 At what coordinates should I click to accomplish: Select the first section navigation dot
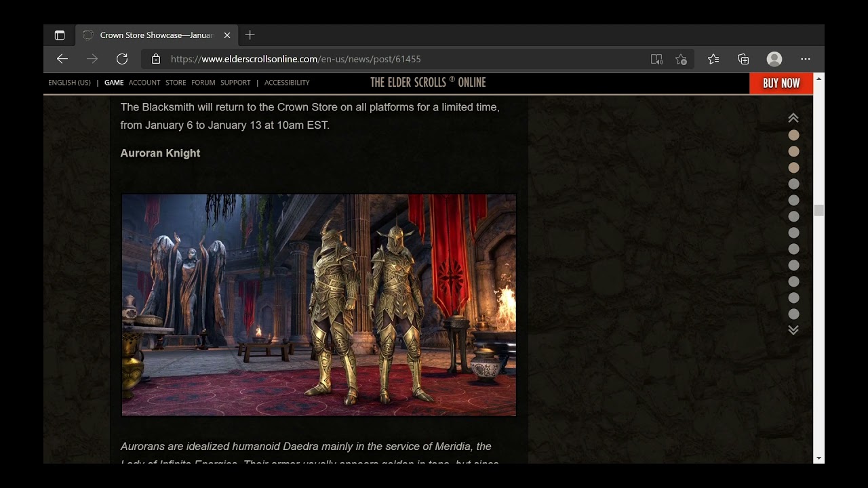pyautogui.click(x=793, y=136)
